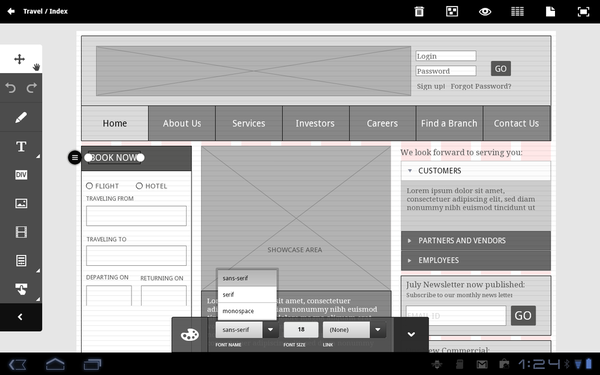Image resolution: width=600 pixels, height=375 pixels.
Task: Select the touch interaction tool
Action: pos(21,289)
